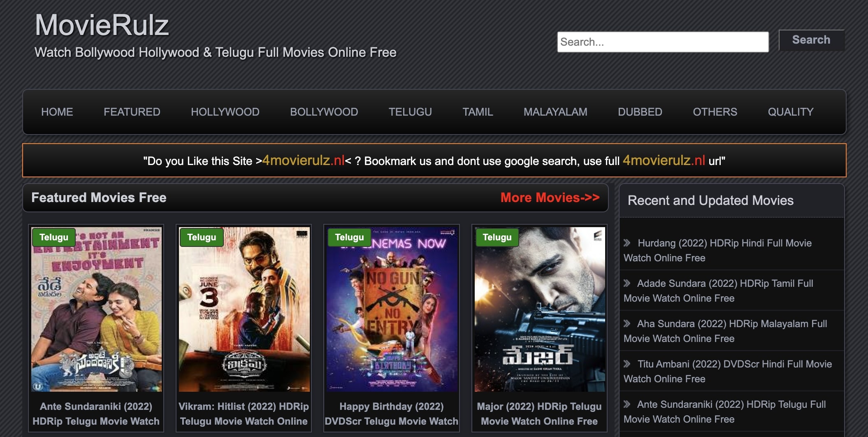This screenshot has width=868, height=437.
Task: Click the Telugu badge on Happy Birthday poster
Action: point(349,237)
